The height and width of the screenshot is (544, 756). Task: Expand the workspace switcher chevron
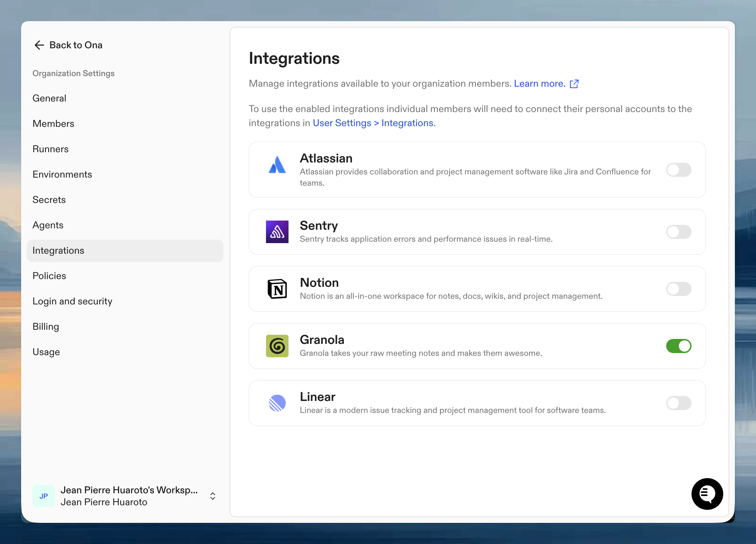pyautogui.click(x=213, y=496)
